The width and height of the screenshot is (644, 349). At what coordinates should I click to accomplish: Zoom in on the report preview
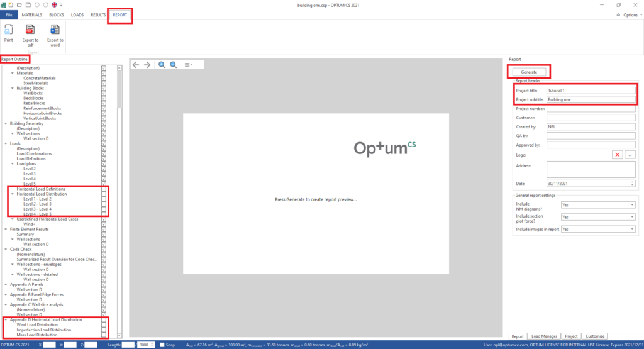162,65
